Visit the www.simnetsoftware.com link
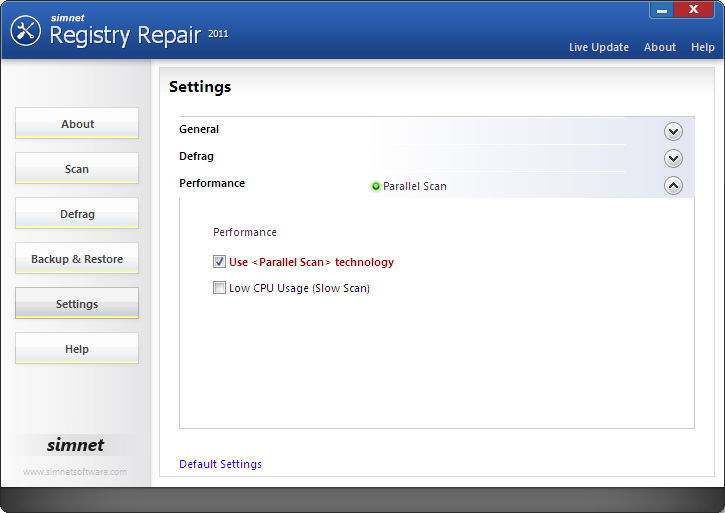 coord(75,472)
